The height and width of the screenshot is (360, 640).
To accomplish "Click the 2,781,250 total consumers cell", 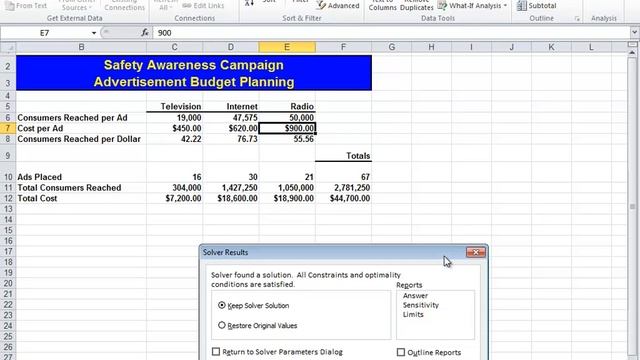I will (343, 188).
